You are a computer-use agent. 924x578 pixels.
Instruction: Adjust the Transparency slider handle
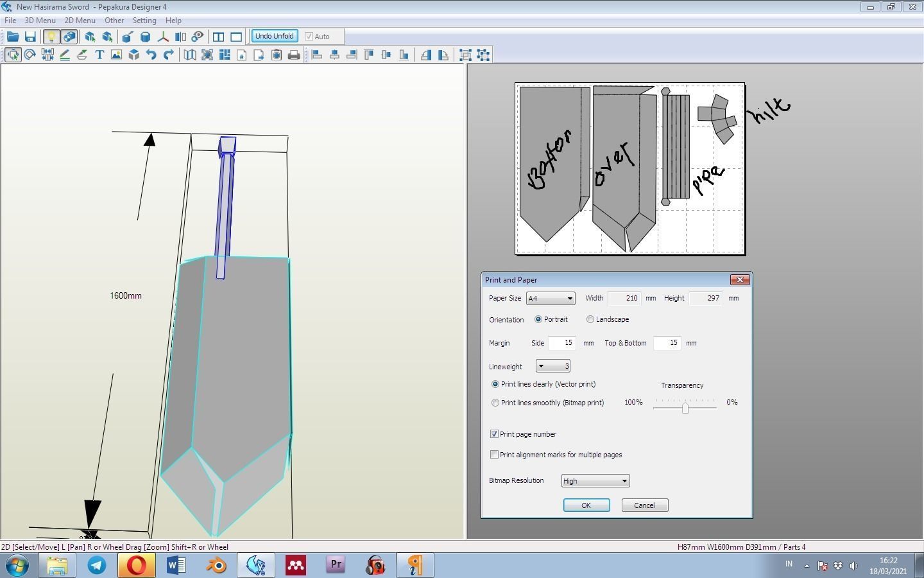(x=685, y=408)
